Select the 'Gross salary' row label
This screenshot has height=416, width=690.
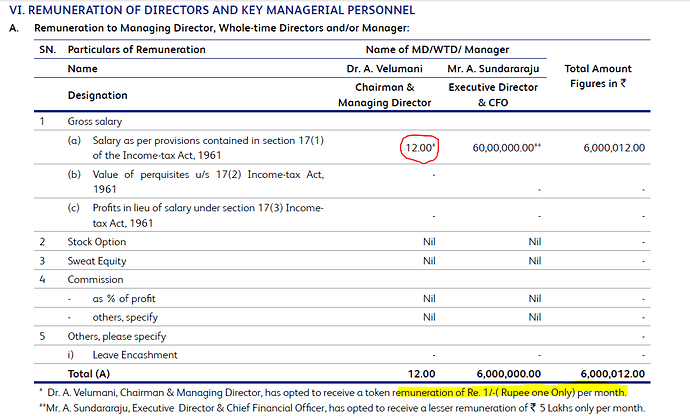pyautogui.click(x=96, y=121)
